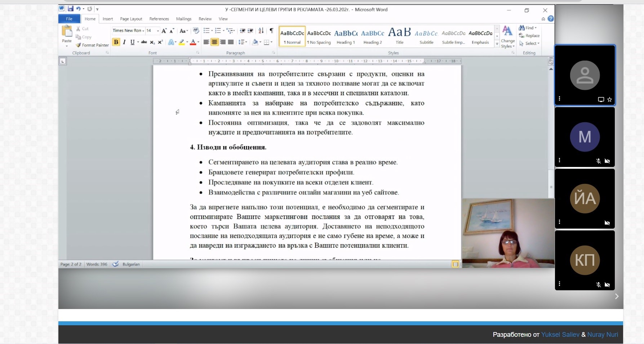Click the Replace button
The height and width of the screenshot is (344, 644).
[x=529, y=35]
